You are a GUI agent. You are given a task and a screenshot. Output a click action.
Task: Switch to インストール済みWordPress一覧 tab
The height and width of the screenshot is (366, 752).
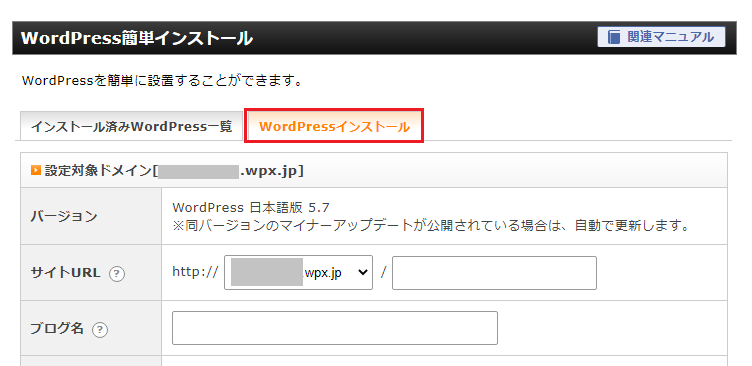coord(131,127)
